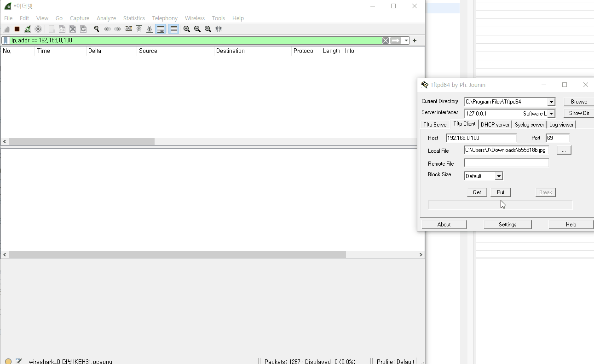
Task: Click packet list horizontal scrollbar
Action: (81, 142)
